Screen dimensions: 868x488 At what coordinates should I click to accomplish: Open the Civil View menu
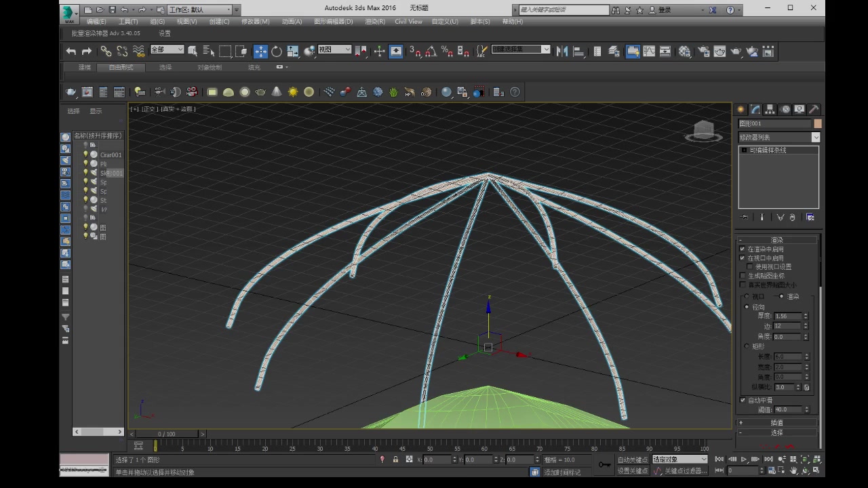[408, 22]
